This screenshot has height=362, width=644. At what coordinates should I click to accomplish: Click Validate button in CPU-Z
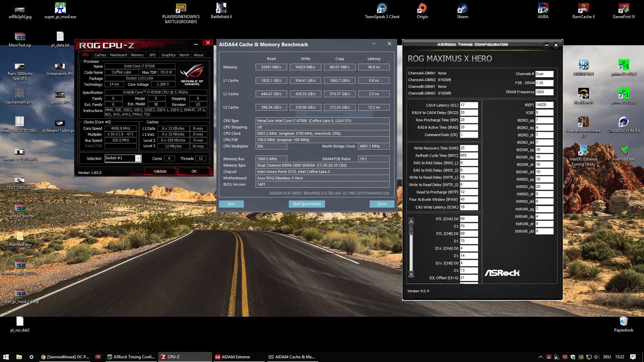point(160,171)
